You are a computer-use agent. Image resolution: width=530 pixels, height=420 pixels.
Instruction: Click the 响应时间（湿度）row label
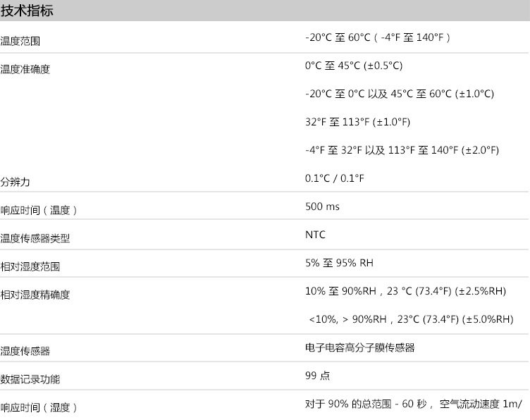pyautogui.click(x=39, y=407)
